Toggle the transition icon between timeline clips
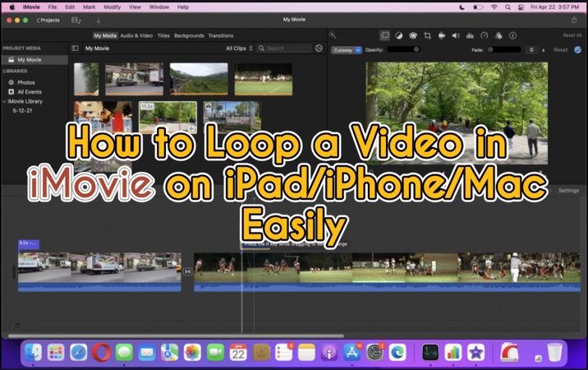Image resolution: width=588 pixels, height=370 pixels. pyautogui.click(x=187, y=271)
